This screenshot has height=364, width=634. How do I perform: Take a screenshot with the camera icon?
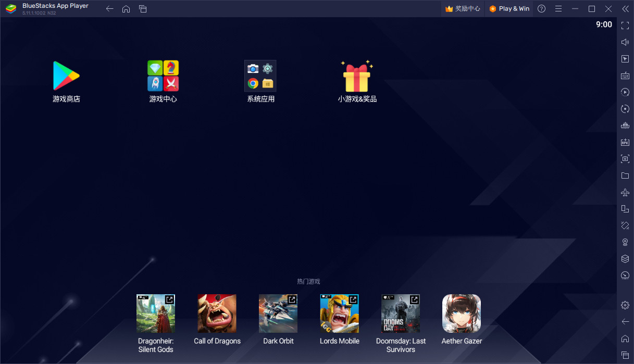(x=625, y=159)
